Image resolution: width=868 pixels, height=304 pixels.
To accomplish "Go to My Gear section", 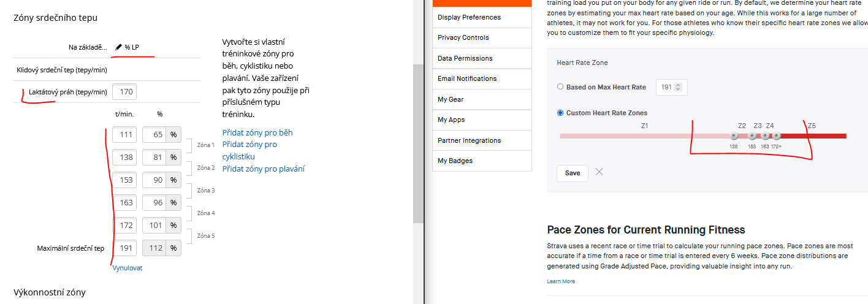I will click(451, 99).
